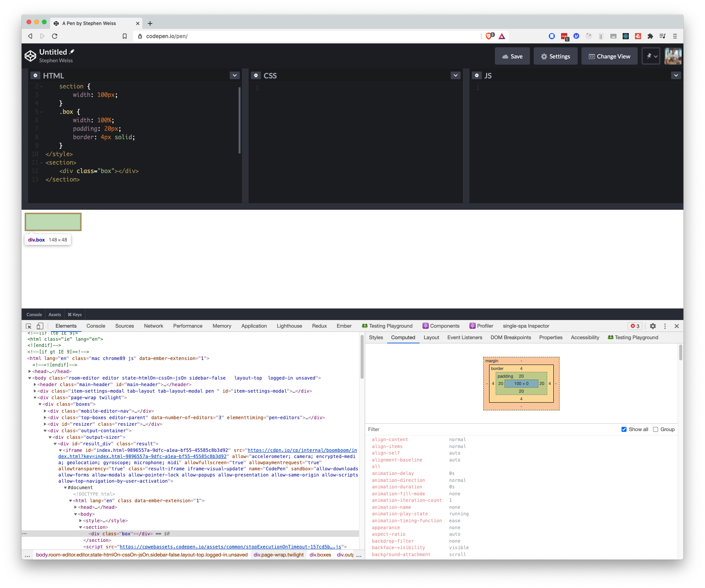The width and height of the screenshot is (705, 588).
Task: Open the cdpn.io boomboom iframe link
Action: [208, 453]
